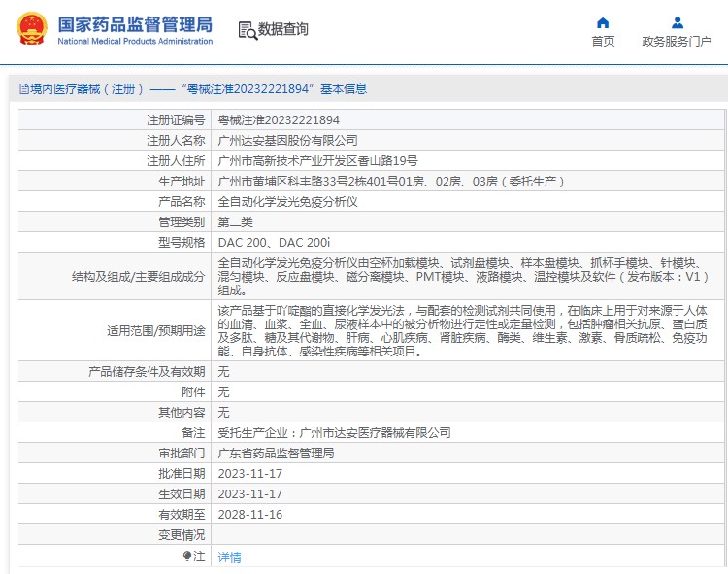Select 无 in the 其他内容 row
Screen dimensions: 728x574
(224, 413)
